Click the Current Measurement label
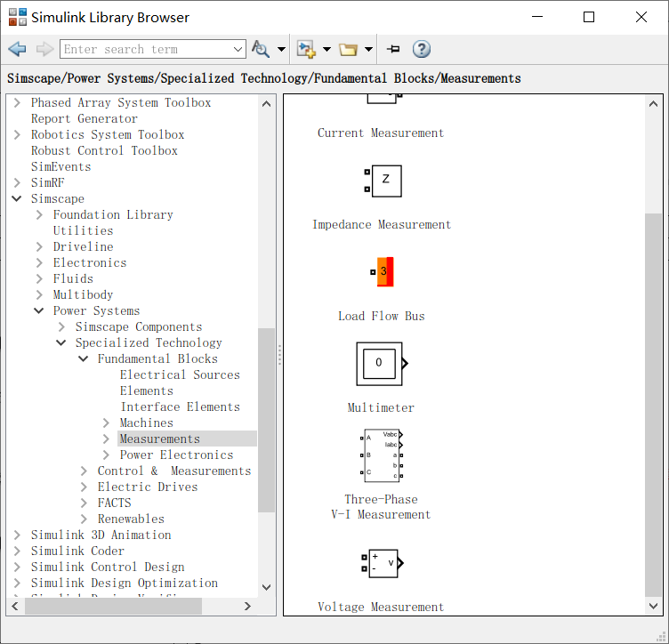669x644 pixels. click(x=381, y=133)
